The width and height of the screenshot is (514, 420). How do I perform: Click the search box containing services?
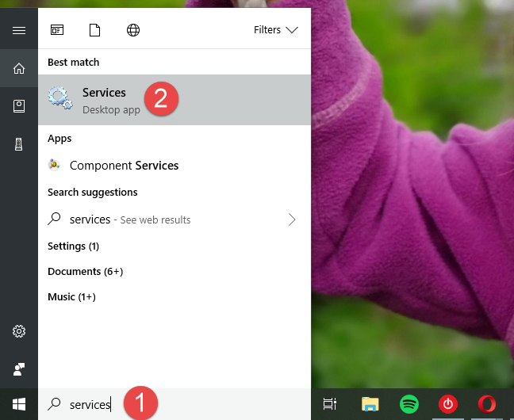click(175, 404)
